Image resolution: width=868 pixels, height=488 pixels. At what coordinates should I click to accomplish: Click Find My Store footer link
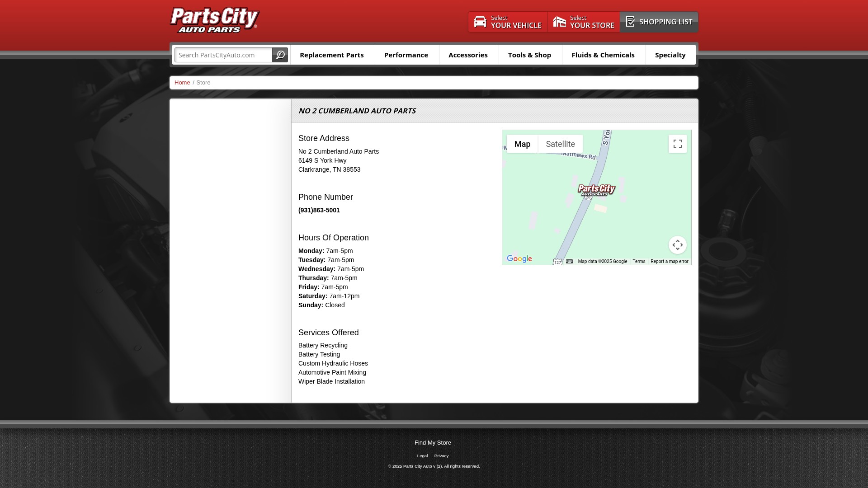pyautogui.click(x=433, y=443)
